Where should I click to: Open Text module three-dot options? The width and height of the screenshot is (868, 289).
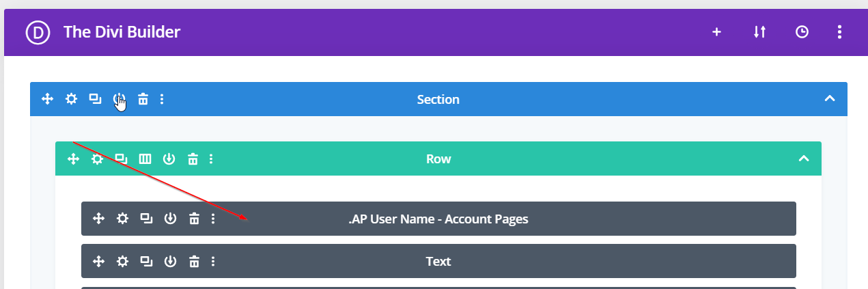213,261
